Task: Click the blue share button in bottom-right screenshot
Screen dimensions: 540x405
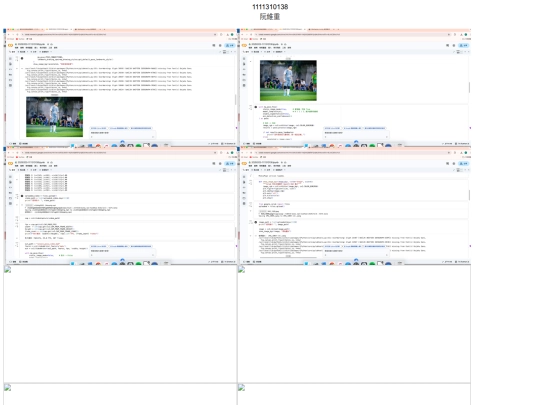Action: click(x=464, y=164)
